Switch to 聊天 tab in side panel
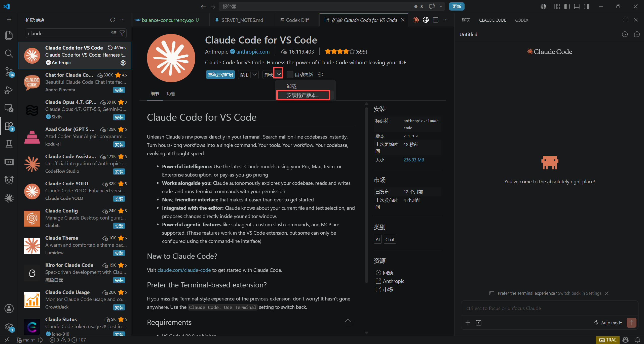 (x=466, y=20)
